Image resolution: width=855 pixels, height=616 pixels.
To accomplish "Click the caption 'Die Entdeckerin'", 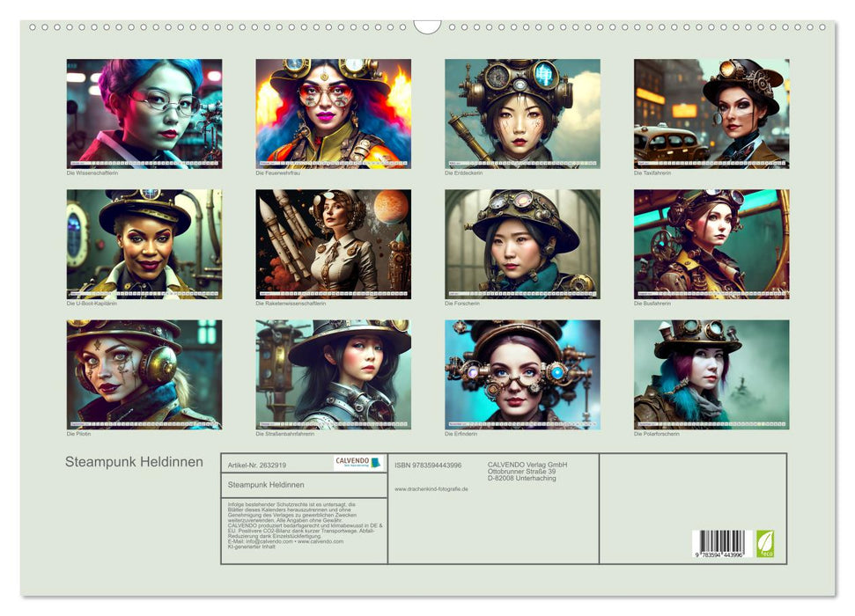I will (463, 172).
